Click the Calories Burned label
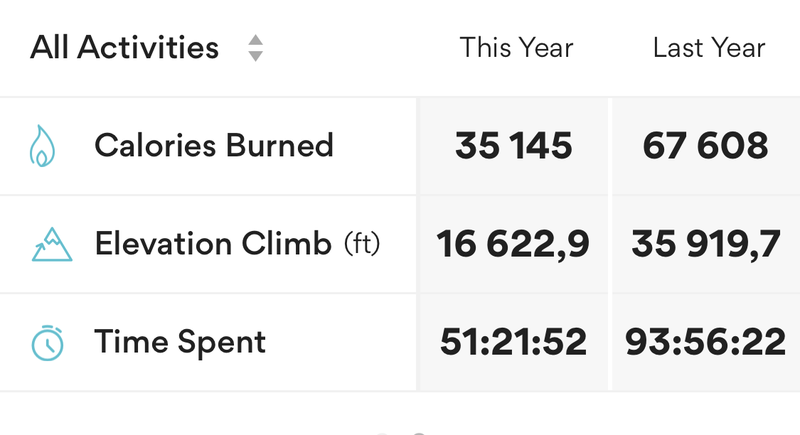Viewport: 800px width, 435px height. tap(214, 145)
